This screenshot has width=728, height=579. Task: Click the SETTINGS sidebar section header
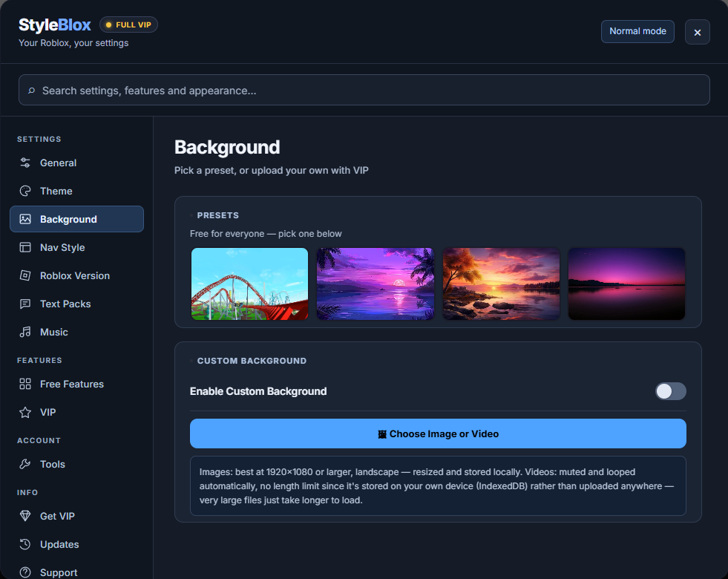click(x=39, y=140)
